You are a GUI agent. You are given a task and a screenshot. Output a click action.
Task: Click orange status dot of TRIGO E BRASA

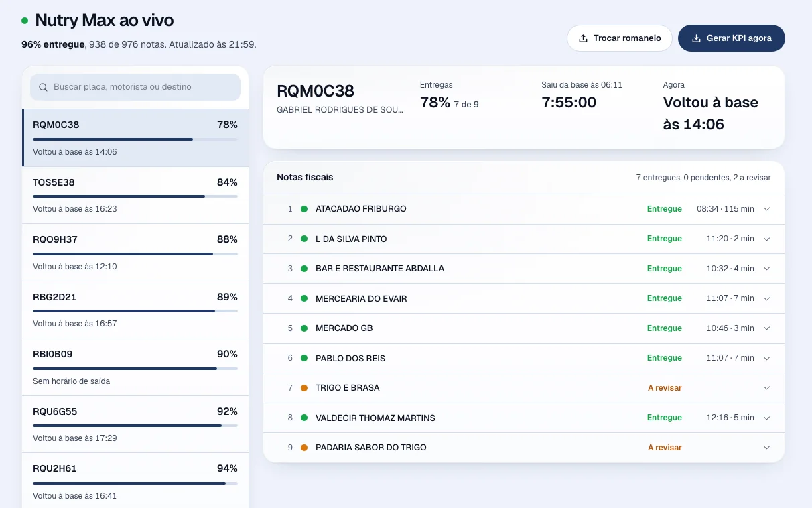coord(304,388)
